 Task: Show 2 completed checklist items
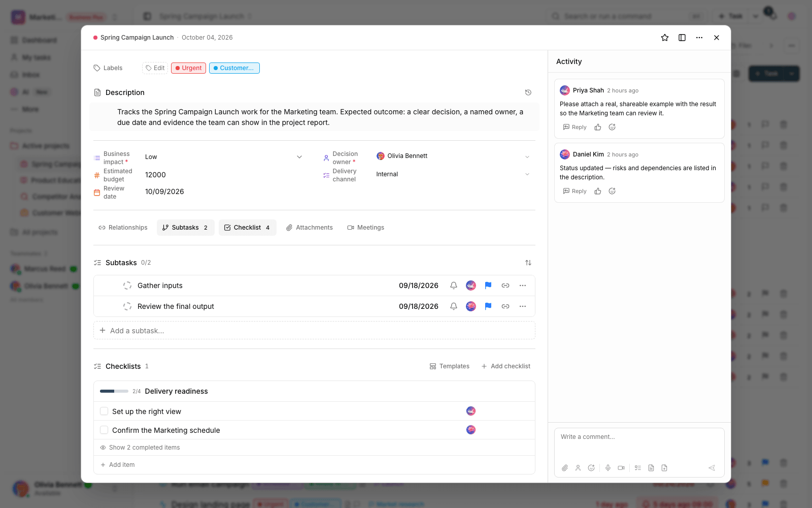click(x=140, y=448)
